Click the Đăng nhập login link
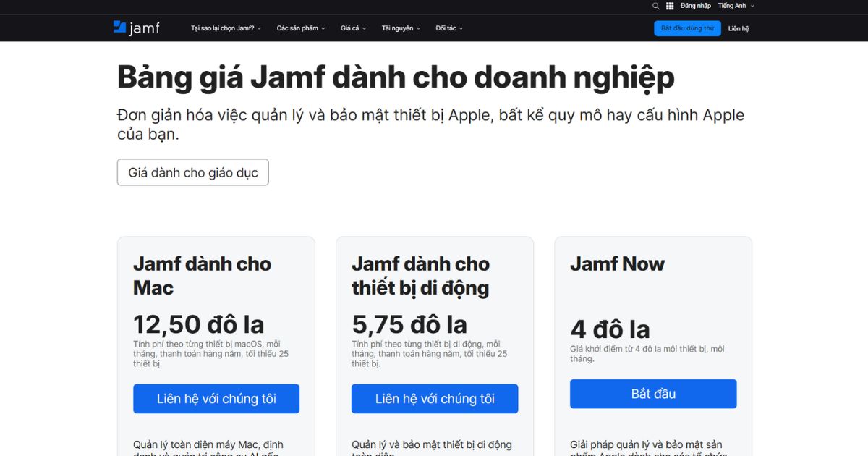Image resolution: width=868 pixels, height=456 pixels. (x=695, y=6)
